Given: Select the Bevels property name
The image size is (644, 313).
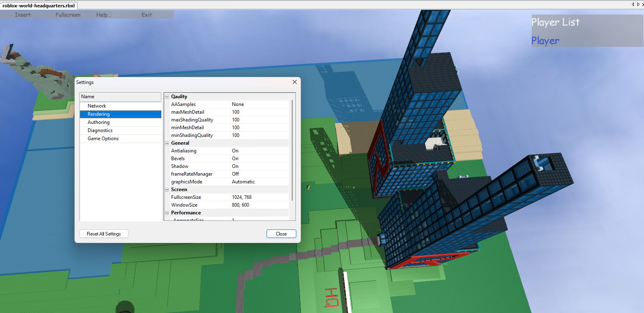Looking at the screenshot, I should pos(178,159).
